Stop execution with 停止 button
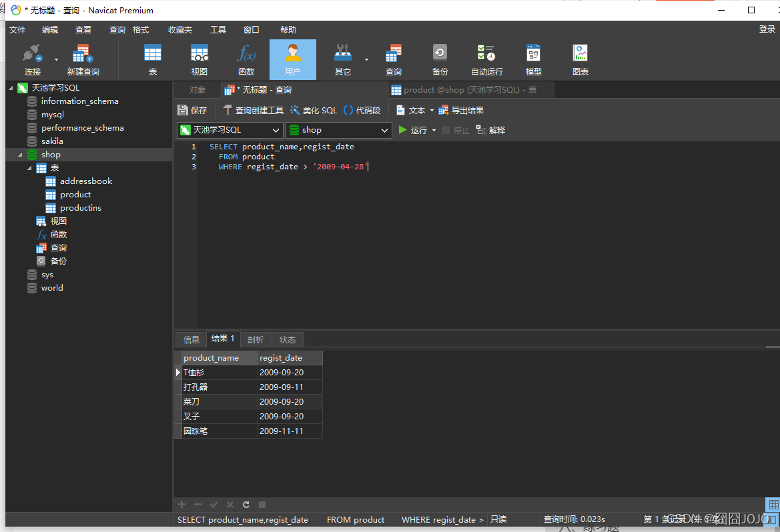Viewport: 780px width, 532px height. click(456, 130)
